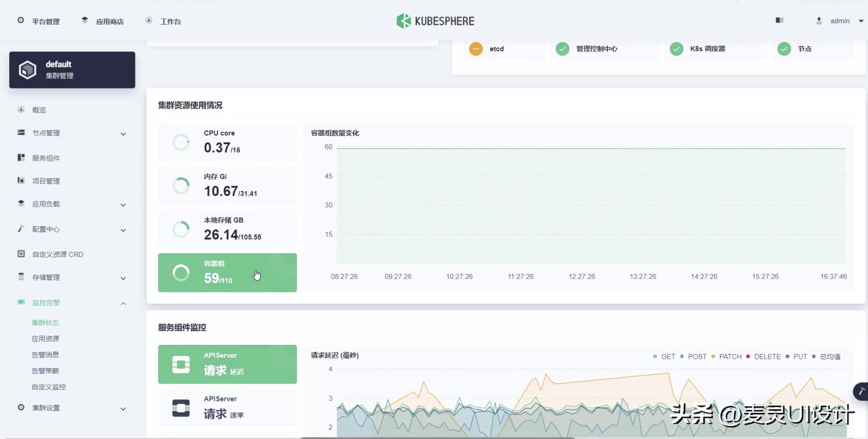Image resolution: width=868 pixels, height=439 pixels.
Task: Open 应用资源 monitoring page
Action: [x=45, y=339]
